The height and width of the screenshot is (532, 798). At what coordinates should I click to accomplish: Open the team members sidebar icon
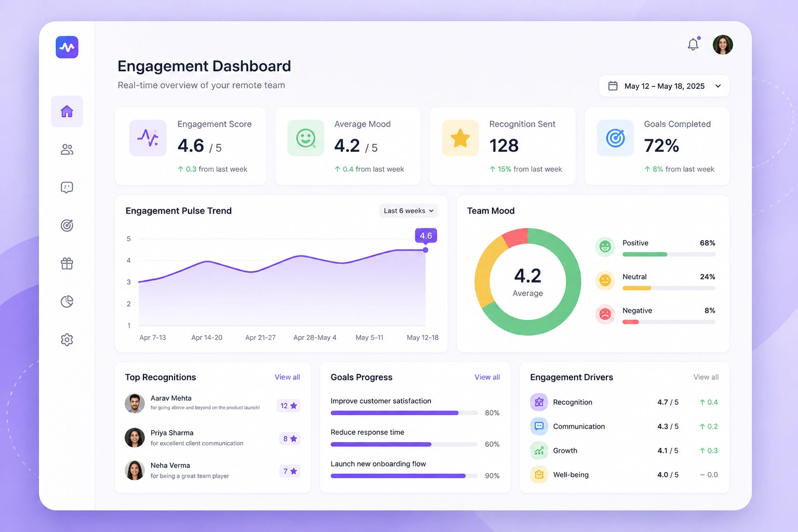point(67,150)
